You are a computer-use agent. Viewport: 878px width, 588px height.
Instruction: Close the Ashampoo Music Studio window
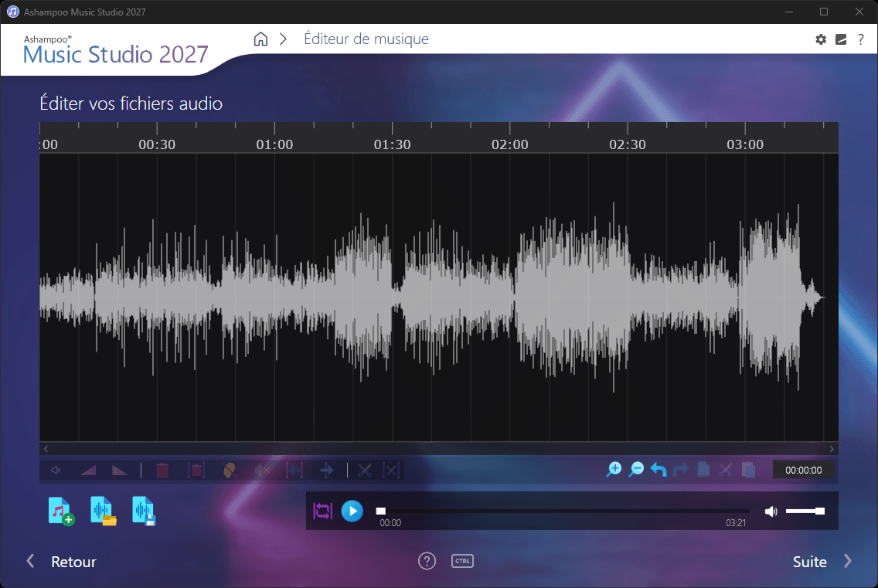coord(859,12)
